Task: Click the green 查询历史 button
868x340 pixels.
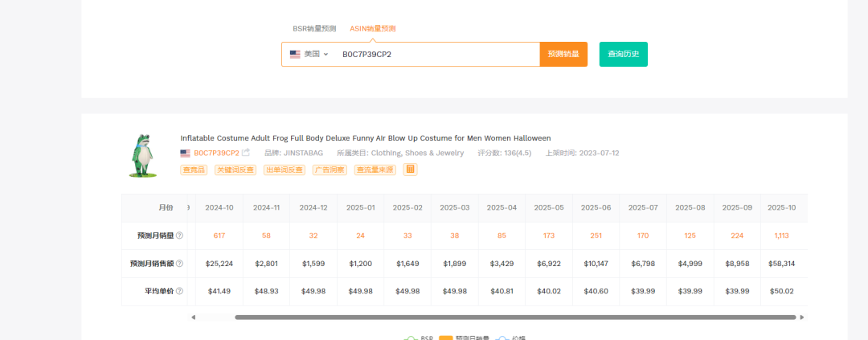Action: [623, 55]
